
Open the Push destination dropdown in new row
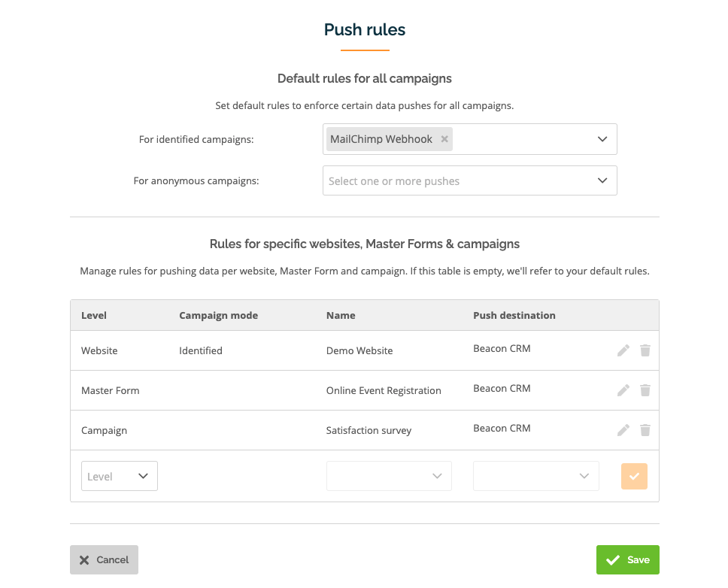point(535,476)
